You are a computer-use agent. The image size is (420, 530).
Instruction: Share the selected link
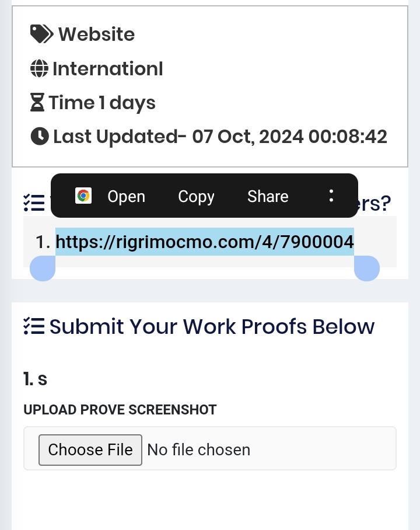(x=268, y=196)
